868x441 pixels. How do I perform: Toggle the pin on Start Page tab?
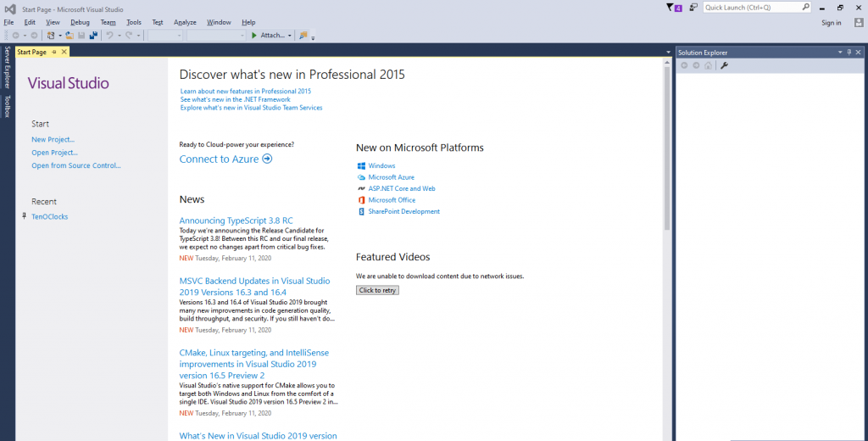(54, 52)
